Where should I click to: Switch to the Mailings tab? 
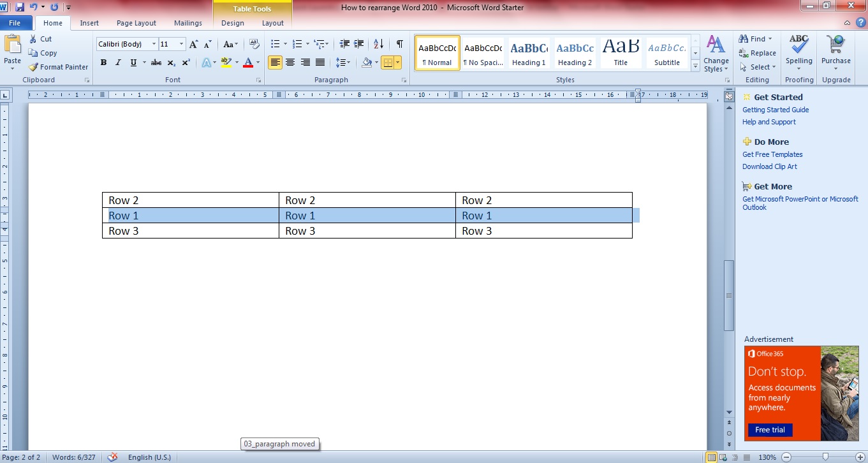pos(188,23)
